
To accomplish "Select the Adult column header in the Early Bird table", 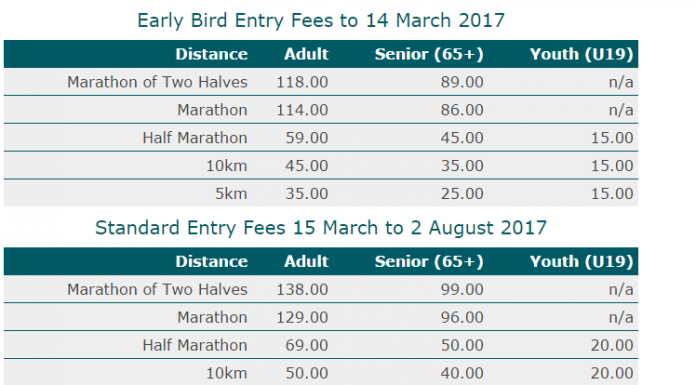I will [306, 54].
